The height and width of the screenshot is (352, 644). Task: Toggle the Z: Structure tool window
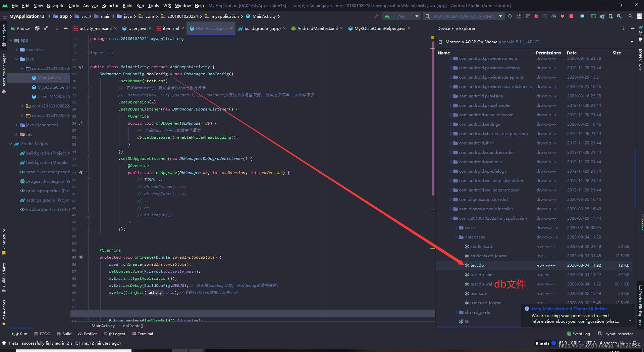tap(4, 242)
